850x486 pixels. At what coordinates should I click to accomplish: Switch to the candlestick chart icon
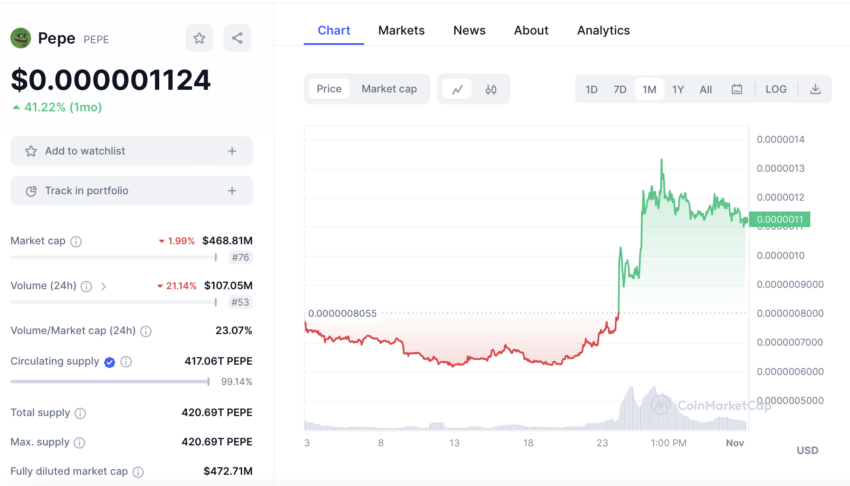pos(491,89)
